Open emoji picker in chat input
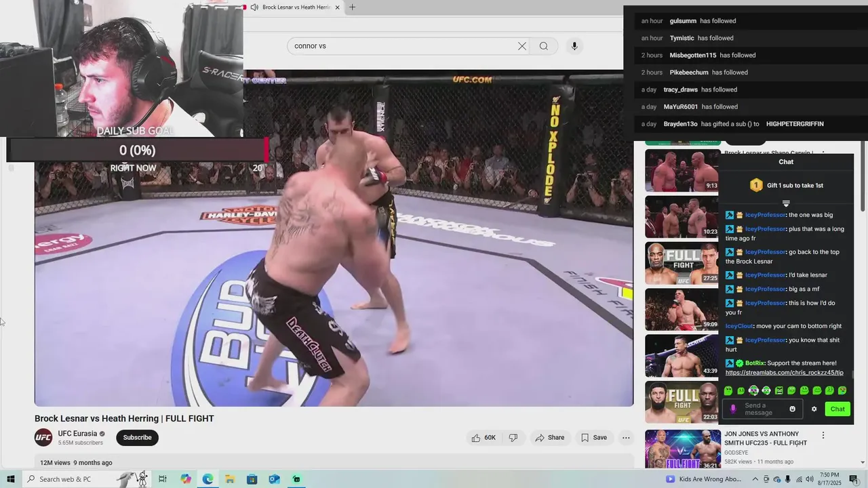This screenshot has height=488, width=868. click(792, 409)
